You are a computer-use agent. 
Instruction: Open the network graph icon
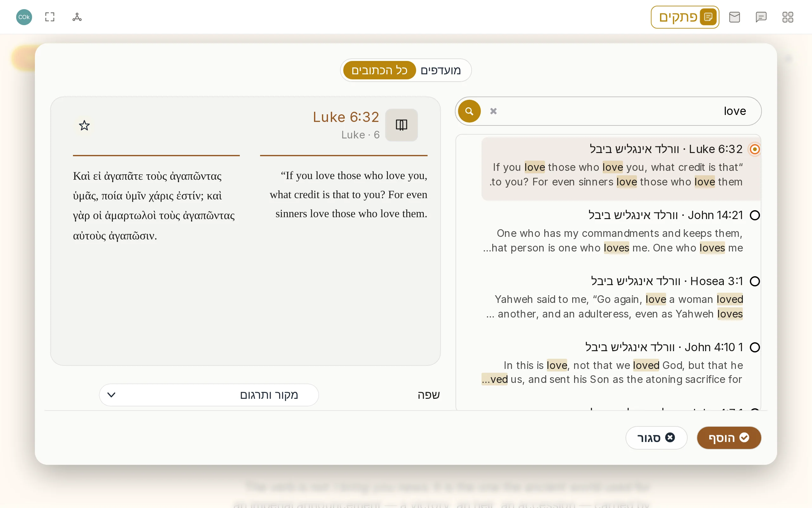[x=77, y=17]
